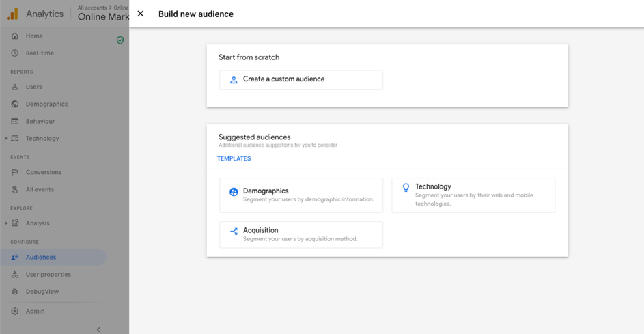Select the Demographics suggested audience card
Image resolution: width=644 pixels, height=334 pixels.
(x=300, y=195)
